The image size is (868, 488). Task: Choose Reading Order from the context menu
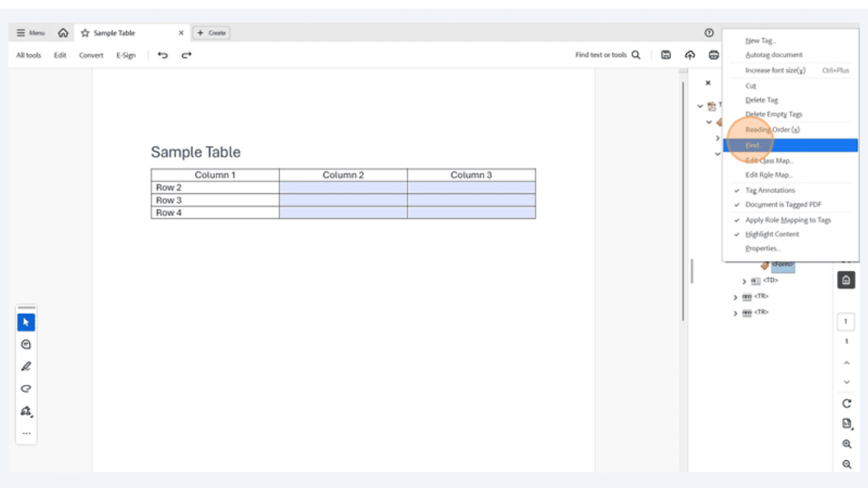[x=773, y=129]
